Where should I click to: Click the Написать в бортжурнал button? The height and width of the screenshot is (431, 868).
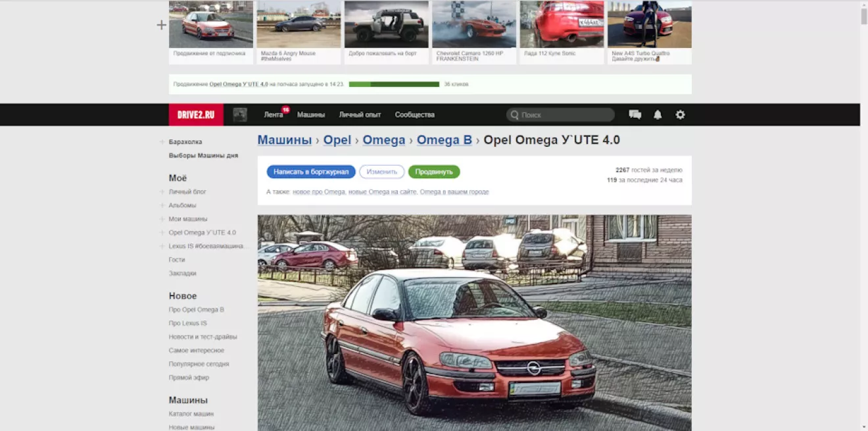[x=311, y=172]
